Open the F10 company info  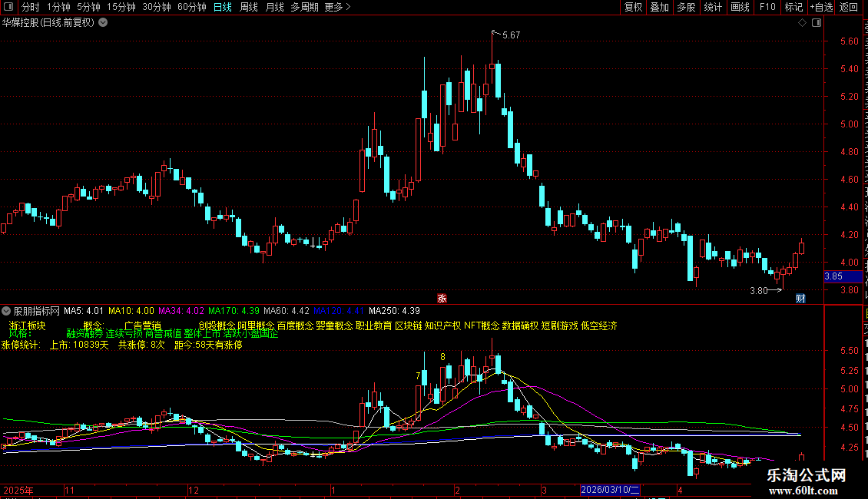click(767, 7)
